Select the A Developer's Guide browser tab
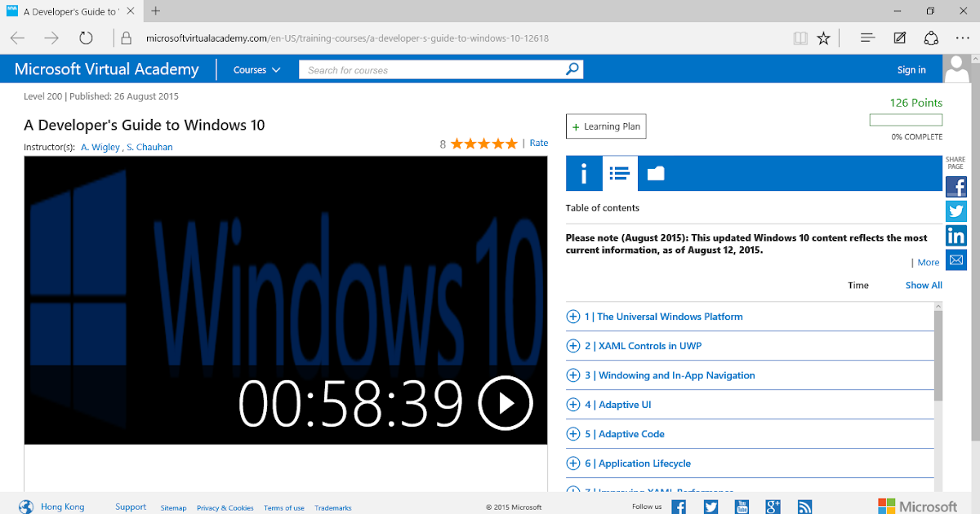This screenshot has width=980, height=514. click(x=71, y=11)
